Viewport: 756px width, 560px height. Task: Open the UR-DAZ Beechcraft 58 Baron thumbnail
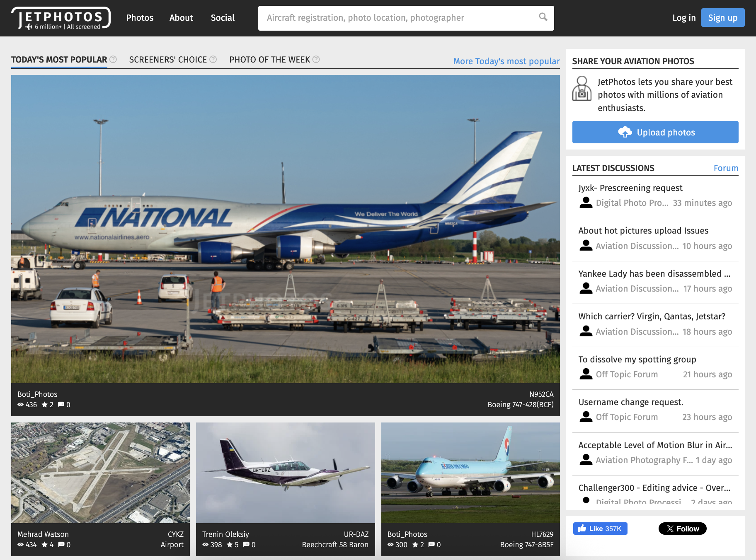click(x=285, y=473)
